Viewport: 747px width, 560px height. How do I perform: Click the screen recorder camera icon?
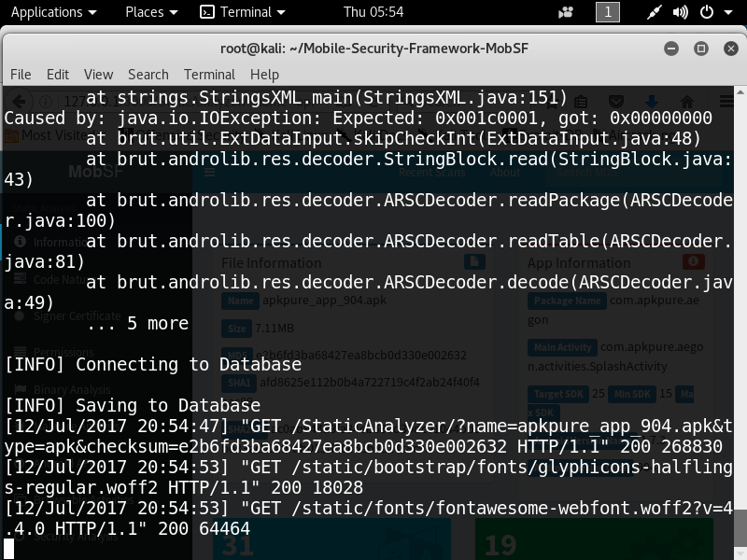coord(566,12)
